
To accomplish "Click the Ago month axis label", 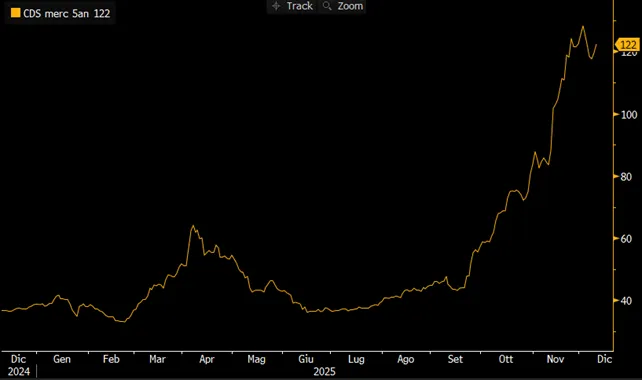I will pos(405,360).
